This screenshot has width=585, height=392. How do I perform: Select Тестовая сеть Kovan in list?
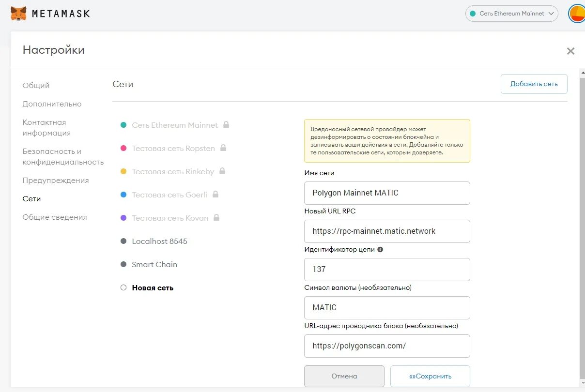tap(170, 218)
